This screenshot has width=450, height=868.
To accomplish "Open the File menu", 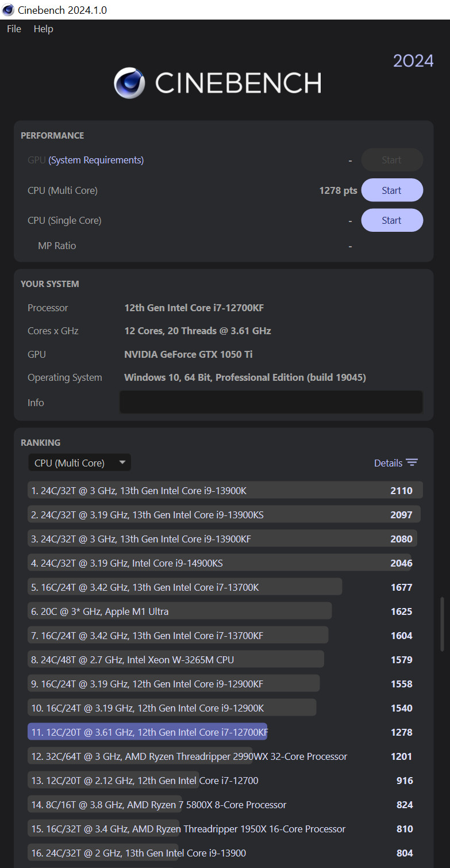I will (14, 29).
